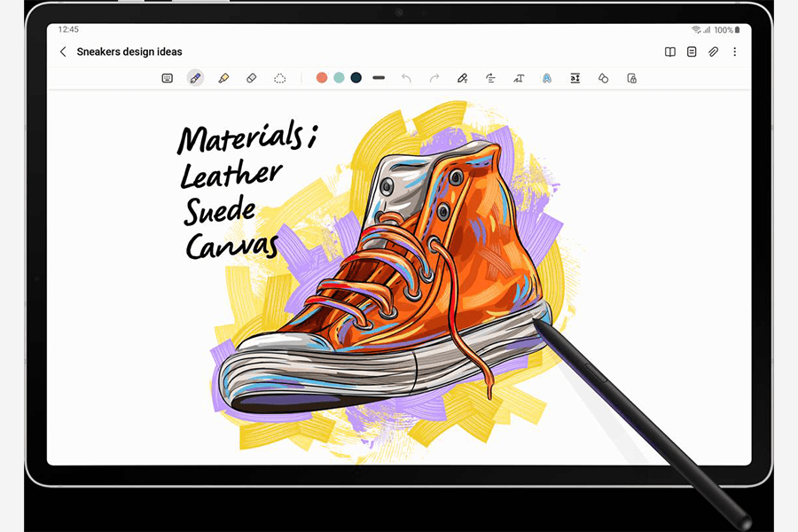
Task: Pick the orange color swatch
Action: 322,78
